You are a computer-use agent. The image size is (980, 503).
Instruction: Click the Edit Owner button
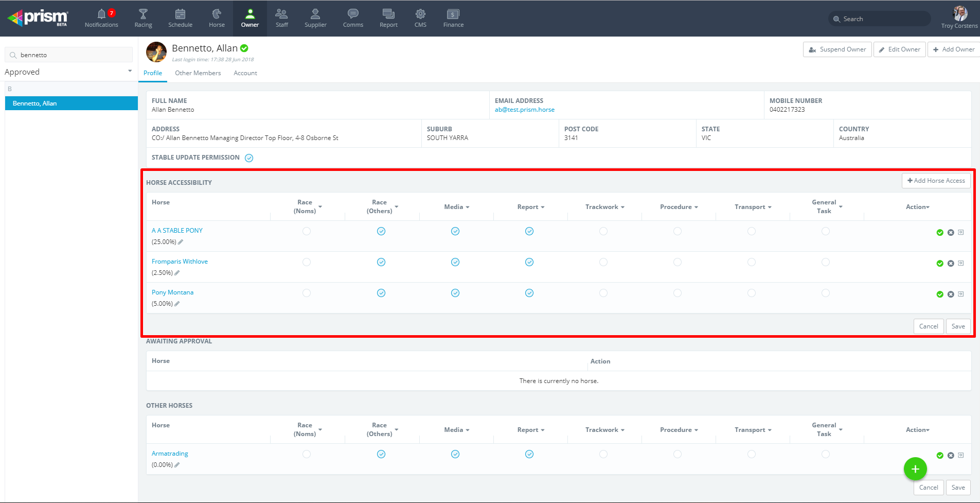899,49
